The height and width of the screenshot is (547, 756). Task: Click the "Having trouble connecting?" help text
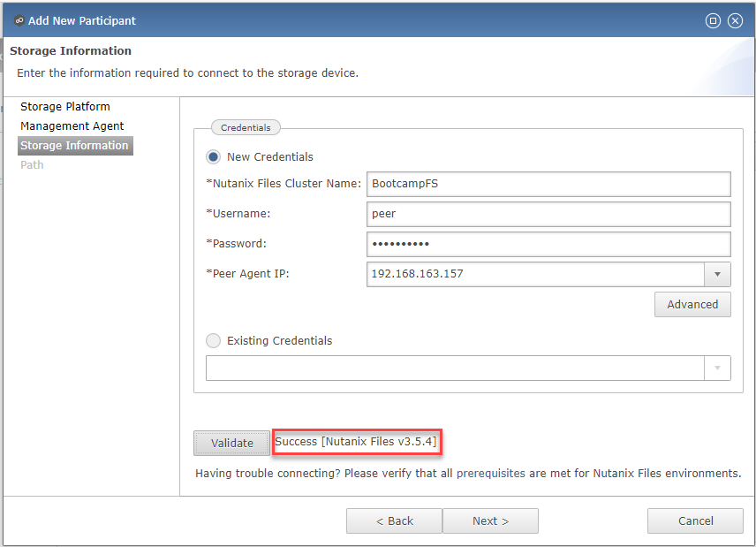468,474
